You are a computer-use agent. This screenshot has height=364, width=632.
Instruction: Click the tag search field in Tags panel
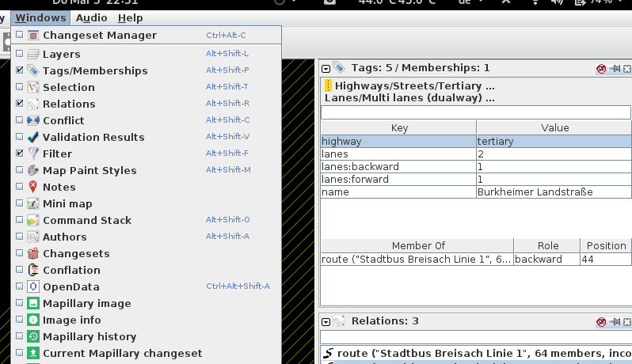(x=476, y=112)
